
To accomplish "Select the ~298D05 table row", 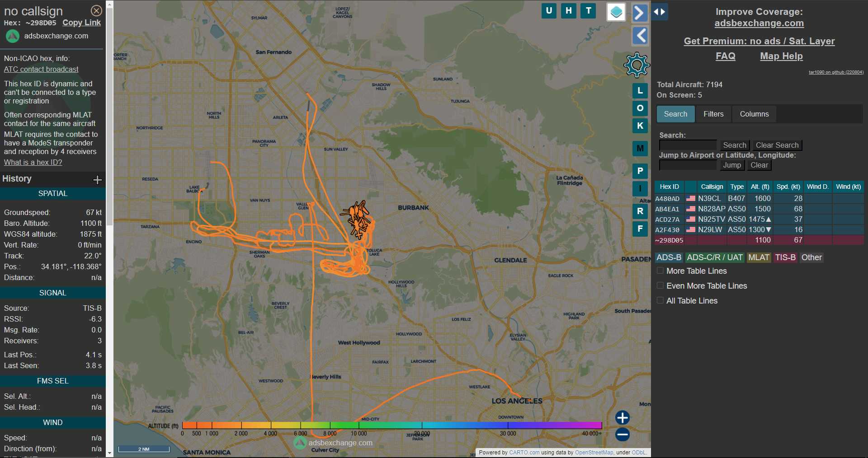I will click(x=759, y=240).
